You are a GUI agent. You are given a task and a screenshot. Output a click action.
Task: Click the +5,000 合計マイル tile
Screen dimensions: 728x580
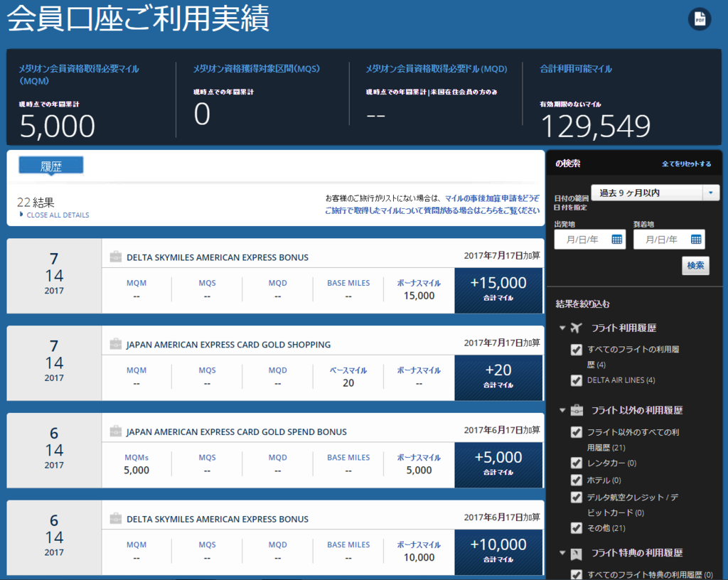click(498, 464)
